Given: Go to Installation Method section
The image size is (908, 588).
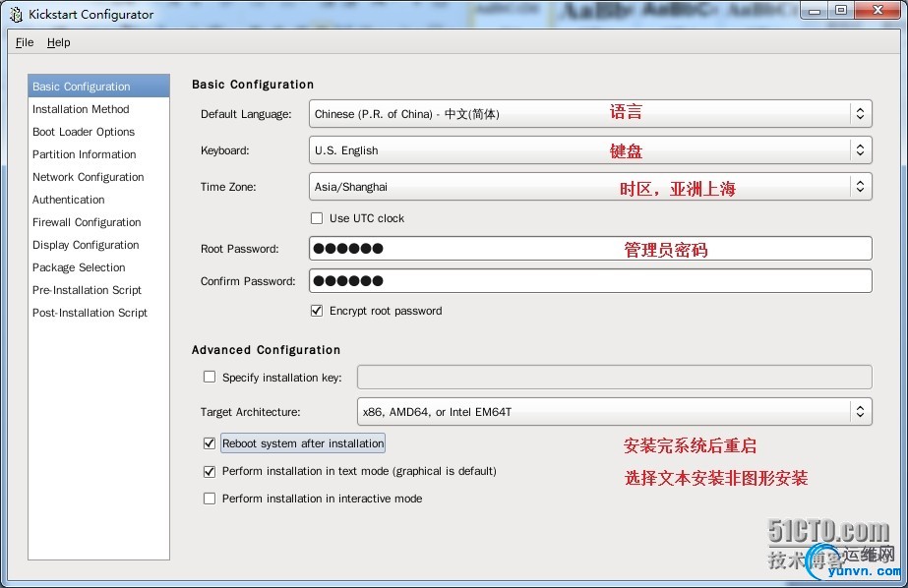Looking at the screenshot, I should pyautogui.click(x=99, y=109).
